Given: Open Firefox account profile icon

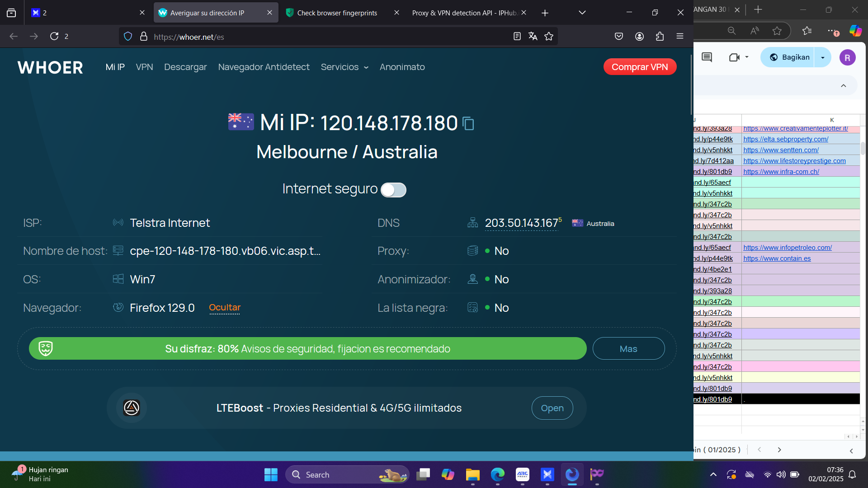Looking at the screenshot, I should pos(639,37).
